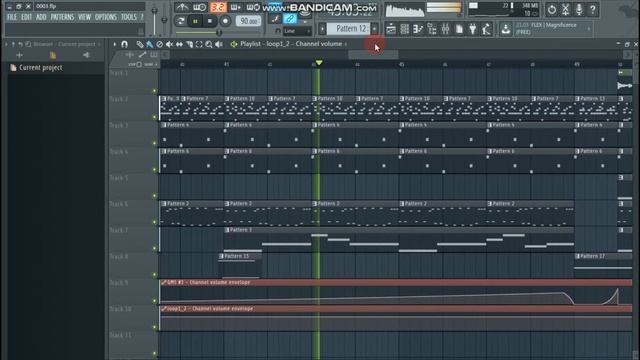Open the plugin picker plug icon
The height and width of the screenshot is (360, 640).
point(473,29)
